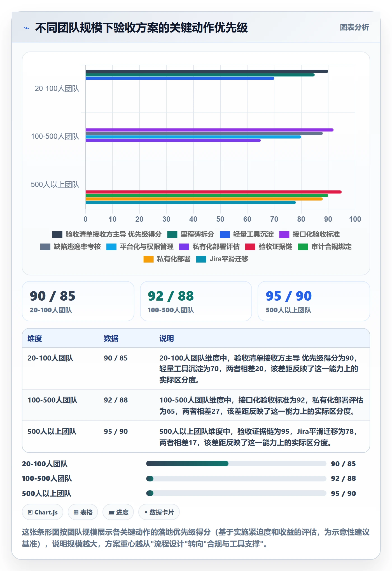Click the table cell 20-100人团队
The width and height of the screenshot is (392, 571).
point(50,358)
